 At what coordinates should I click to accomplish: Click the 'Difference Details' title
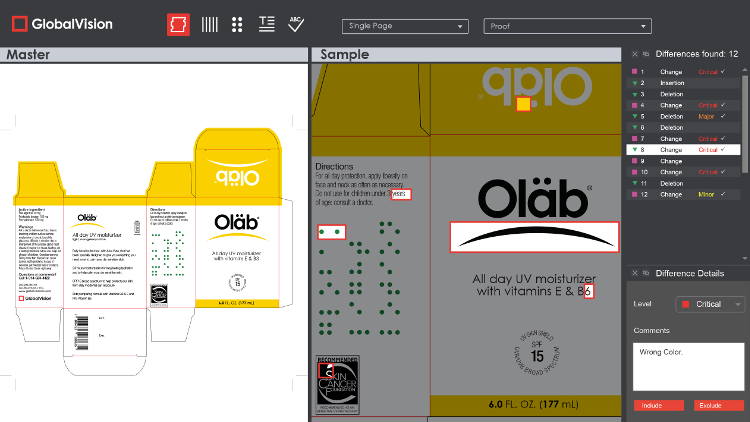690,273
